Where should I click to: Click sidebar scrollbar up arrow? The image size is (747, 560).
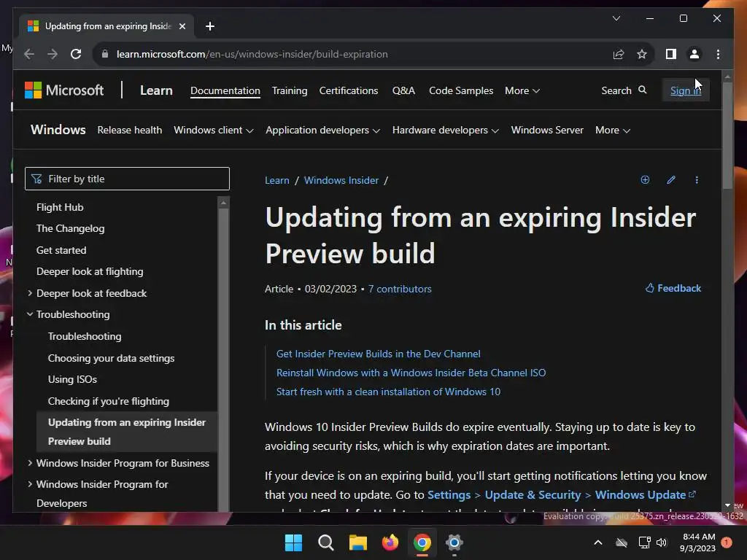223,203
